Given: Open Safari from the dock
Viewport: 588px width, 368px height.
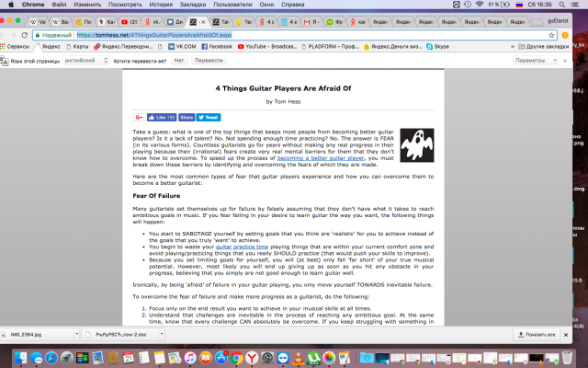Looking at the screenshot, I should coord(51,358).
